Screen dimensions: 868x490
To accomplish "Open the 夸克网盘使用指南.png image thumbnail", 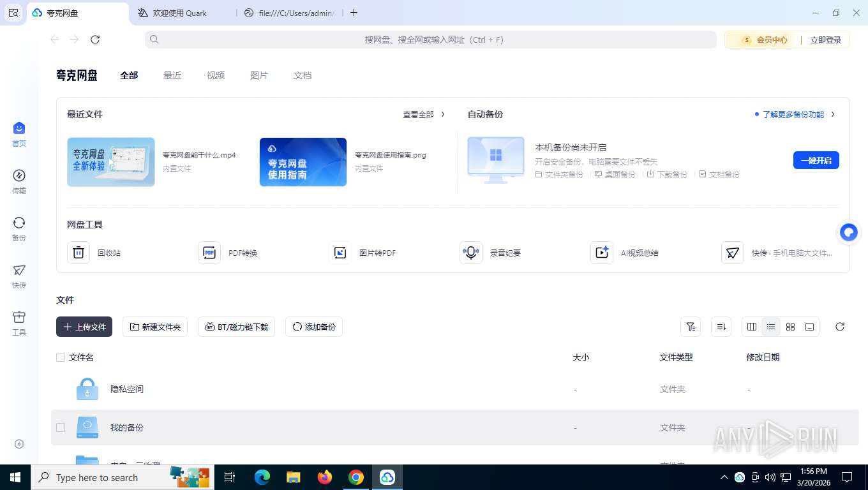I will pos(303,162).
